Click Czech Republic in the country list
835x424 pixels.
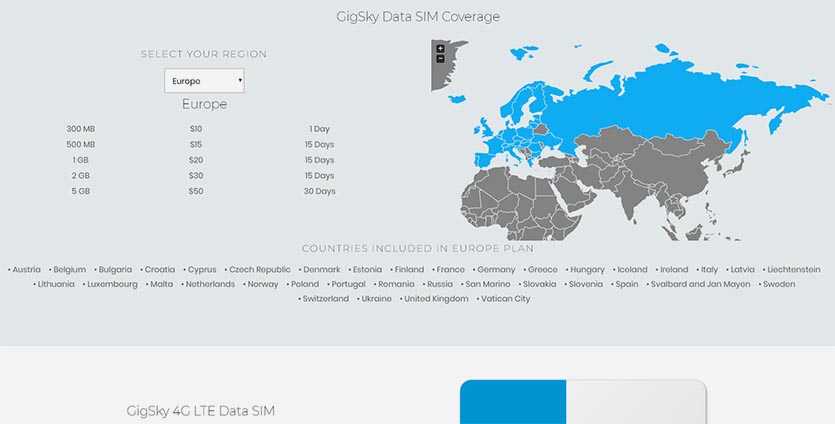[x=260, y=270]
